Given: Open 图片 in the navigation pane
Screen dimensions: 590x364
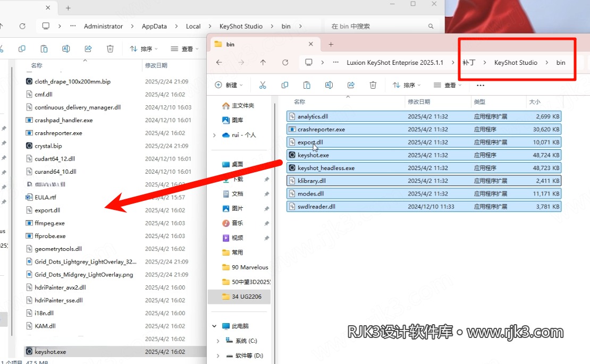Looking at the screenshot, I should (233, 208).
